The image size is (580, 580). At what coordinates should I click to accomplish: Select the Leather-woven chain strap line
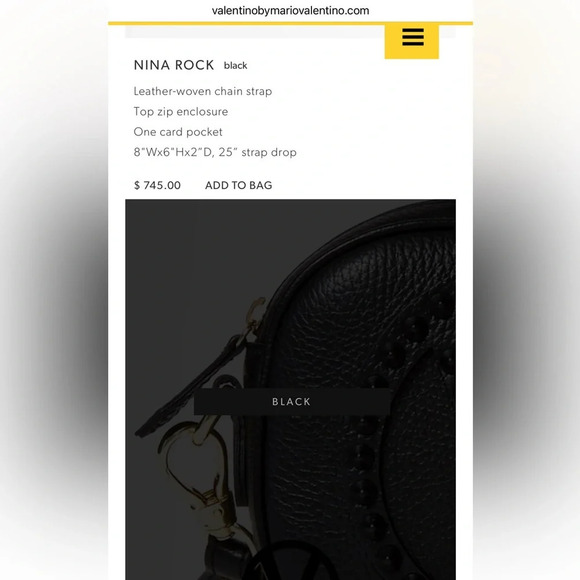[x=203, y=91]
